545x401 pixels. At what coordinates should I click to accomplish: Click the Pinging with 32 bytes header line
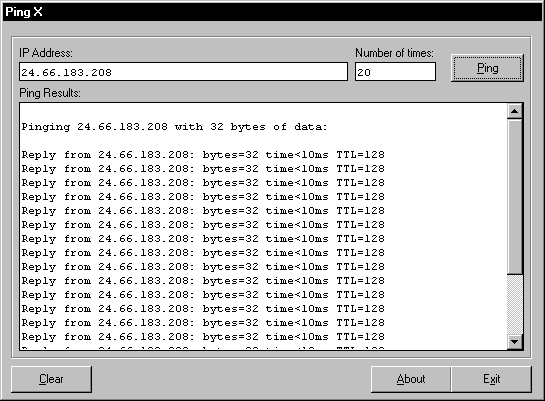tap(174, 127)
